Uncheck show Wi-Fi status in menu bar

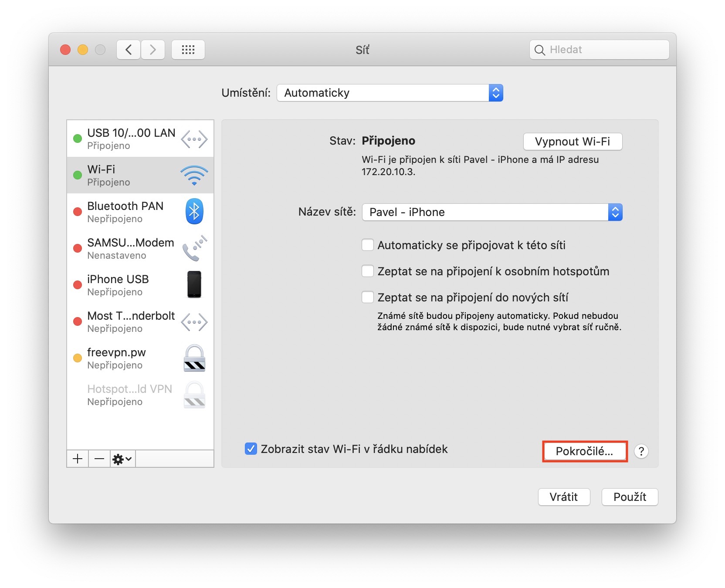coord(251,449)
